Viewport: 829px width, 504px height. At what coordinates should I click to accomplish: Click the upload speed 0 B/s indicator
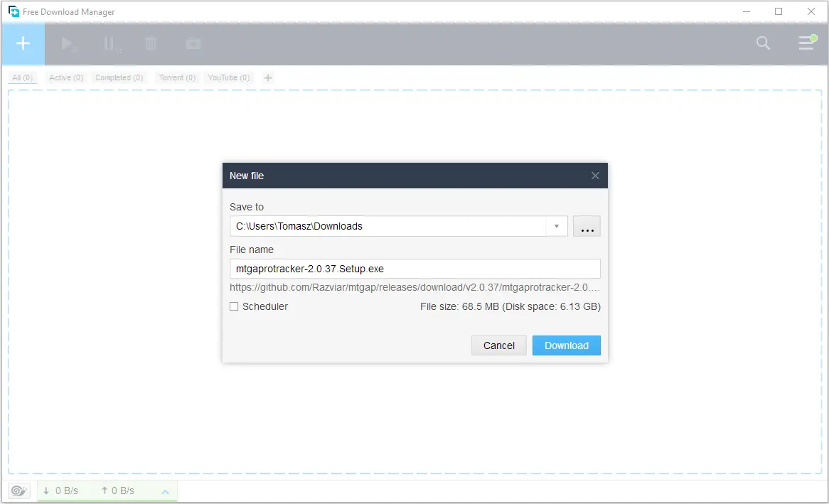click(117, 490)
